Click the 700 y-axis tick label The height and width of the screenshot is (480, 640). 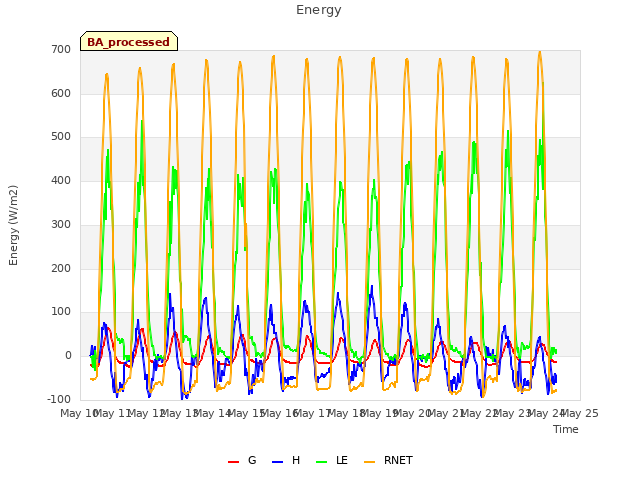pos(61,50)
